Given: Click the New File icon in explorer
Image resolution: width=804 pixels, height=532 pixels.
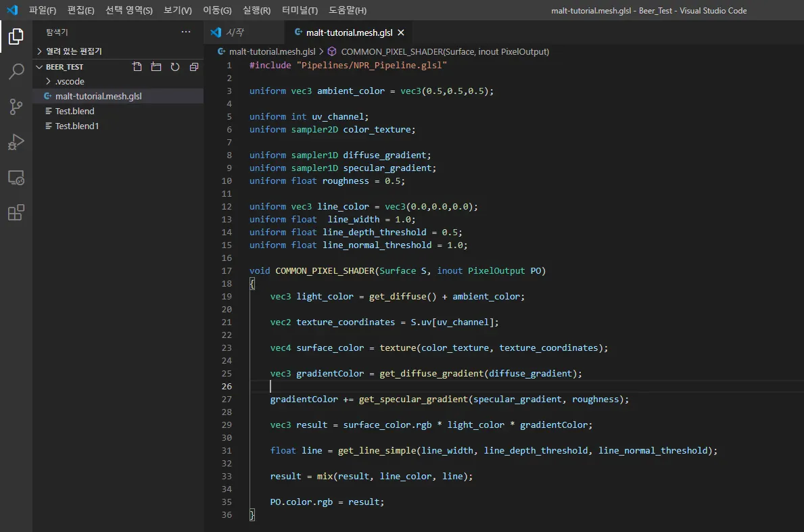Looking at the screenshot, I should click(137, 67).
